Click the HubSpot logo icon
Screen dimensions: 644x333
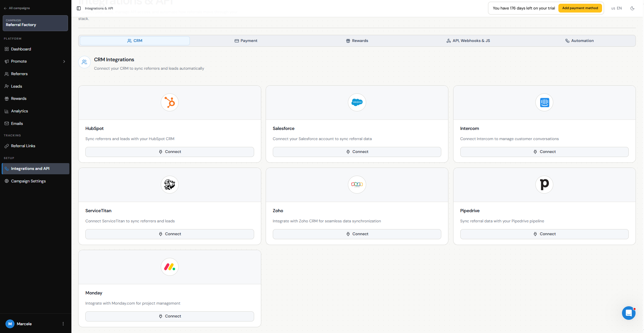(170, 102)
